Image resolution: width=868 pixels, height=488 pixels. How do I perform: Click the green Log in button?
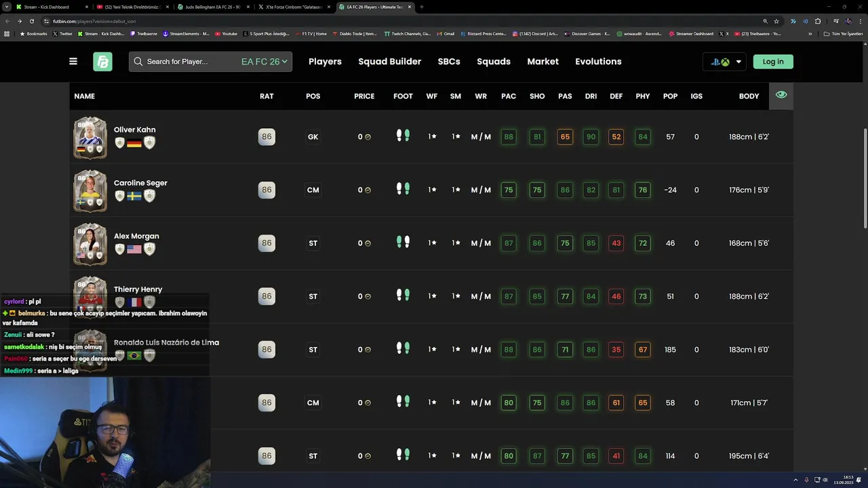(773, 62)
